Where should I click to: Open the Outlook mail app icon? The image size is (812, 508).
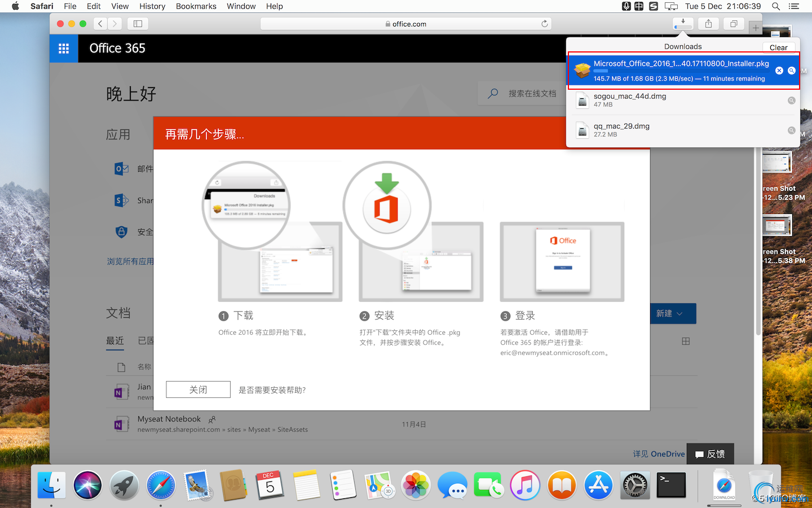tap(121, 168)
